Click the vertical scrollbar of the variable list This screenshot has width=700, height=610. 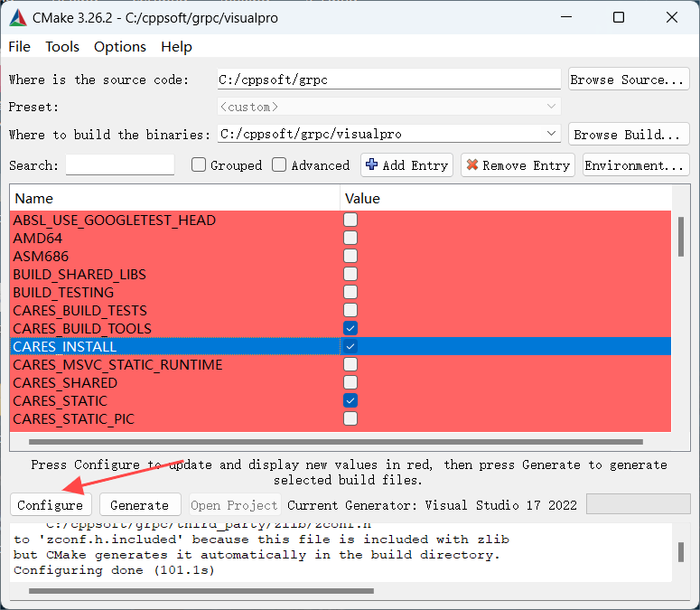tap(681, 237)
